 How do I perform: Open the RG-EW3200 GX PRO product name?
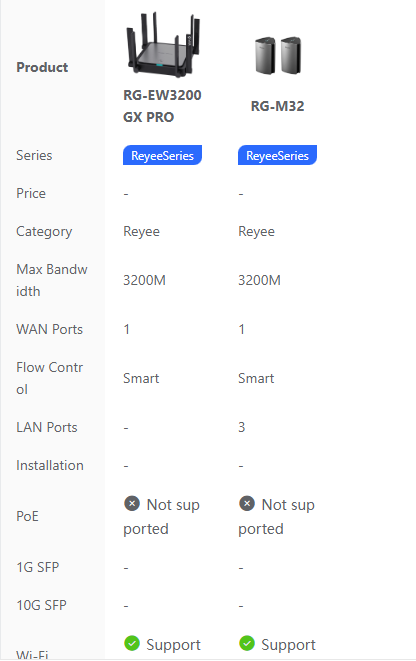pyautogui.click(x=162, y=106)
